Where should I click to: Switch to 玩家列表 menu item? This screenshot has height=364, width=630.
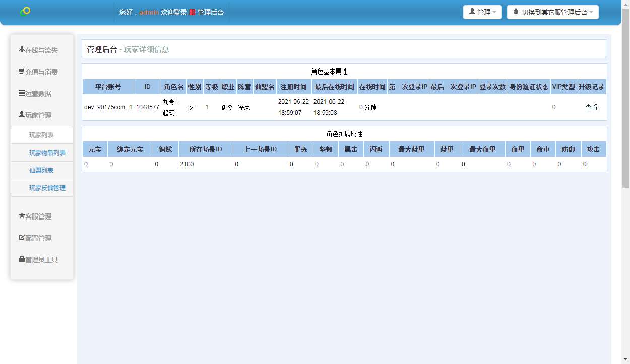[41, 134]
